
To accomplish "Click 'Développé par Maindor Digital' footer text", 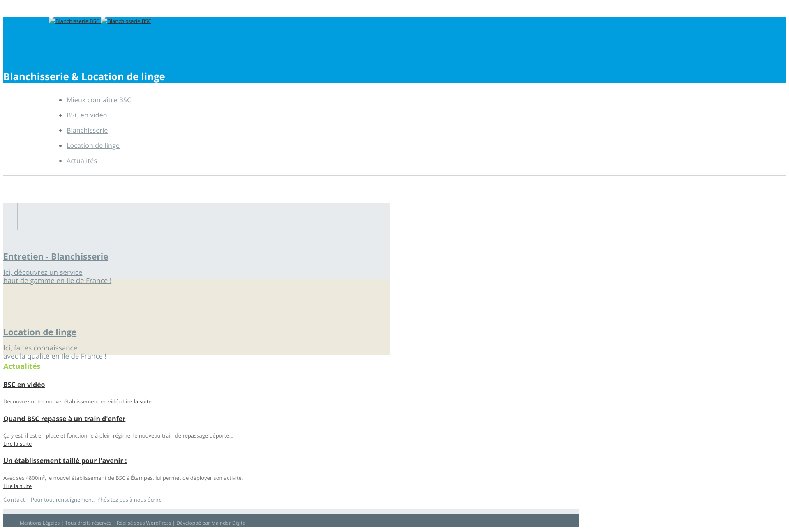I will [211, 523].
